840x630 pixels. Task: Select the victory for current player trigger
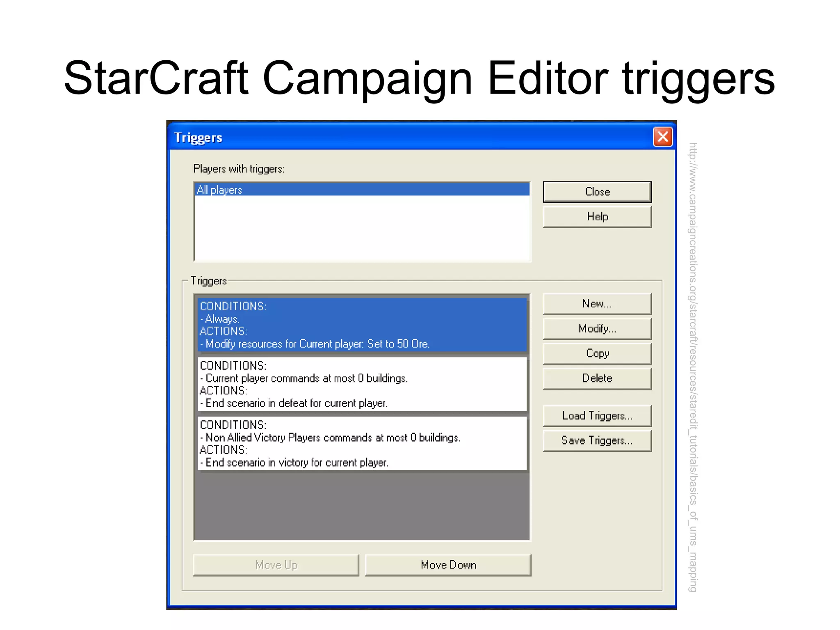pyautogui.click(x=362, y=444)
